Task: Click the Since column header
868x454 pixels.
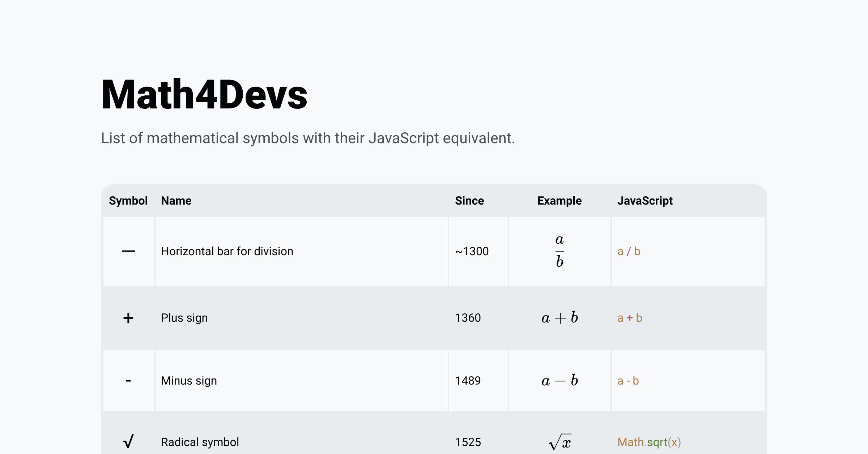Action: point(469,201)
